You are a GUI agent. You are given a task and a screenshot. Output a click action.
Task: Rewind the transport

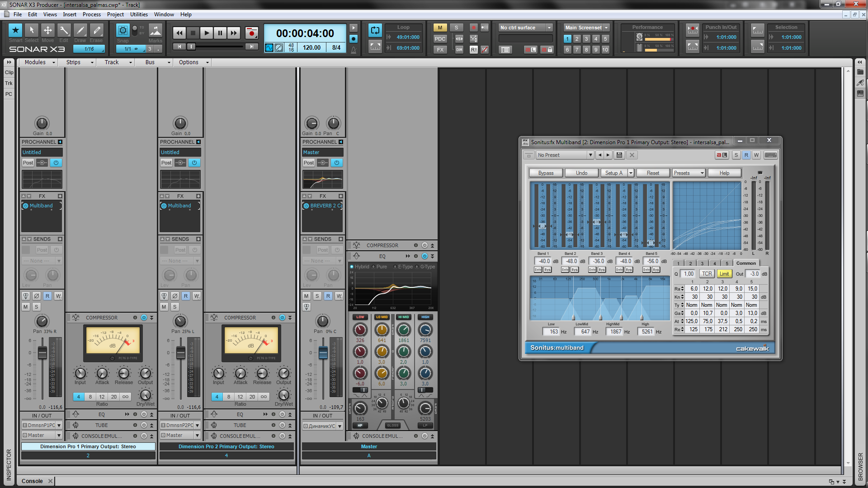click(179, 33)
